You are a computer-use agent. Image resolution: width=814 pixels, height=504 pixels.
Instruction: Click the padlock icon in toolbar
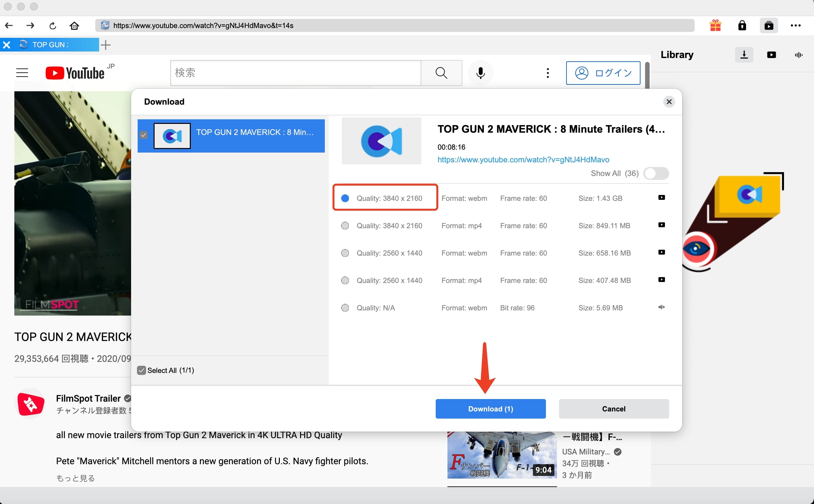(742, 25)
